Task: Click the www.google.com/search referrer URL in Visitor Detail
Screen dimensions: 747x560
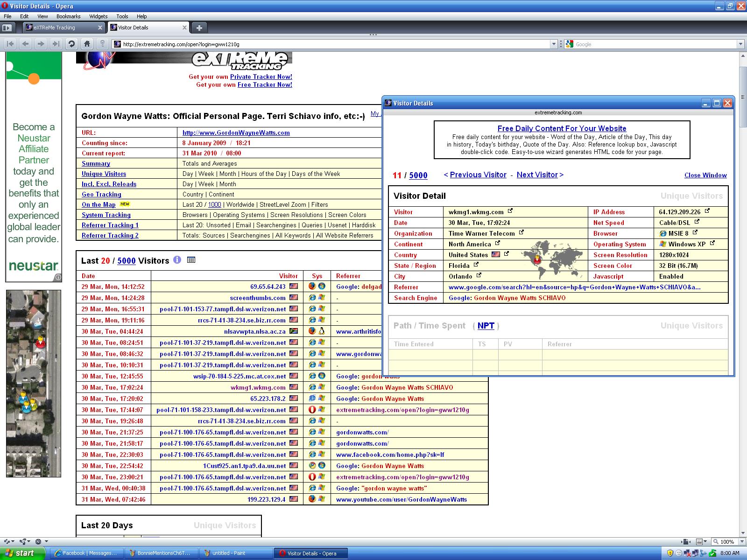Action: point(575,287)
